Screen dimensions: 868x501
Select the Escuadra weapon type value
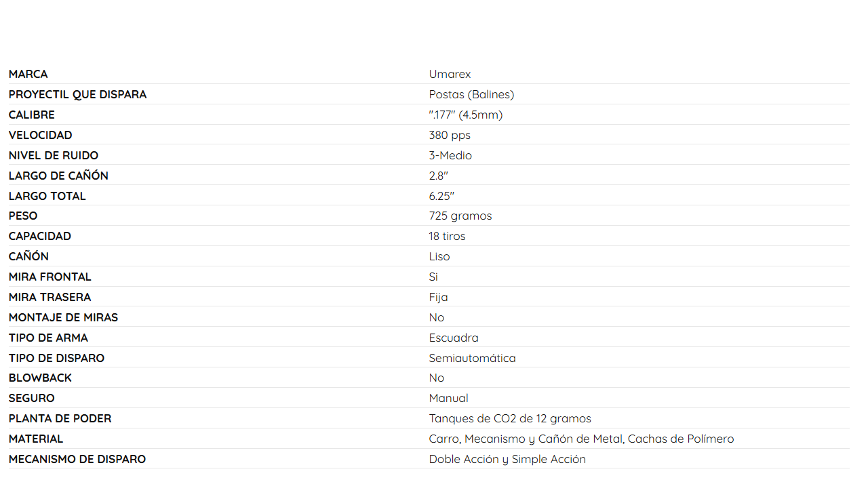[x=454, y=338]
